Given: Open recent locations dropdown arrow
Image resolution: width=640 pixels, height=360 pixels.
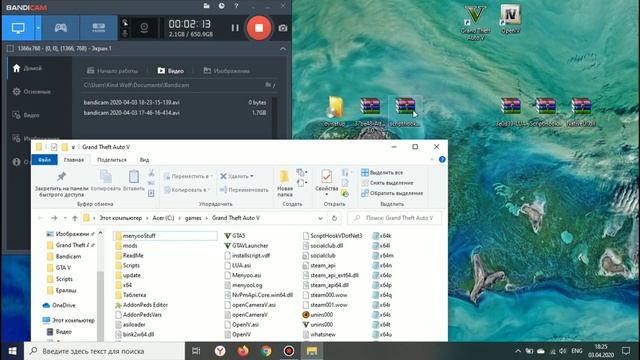Looking at the screenshot, I should (x=65, y=218).
